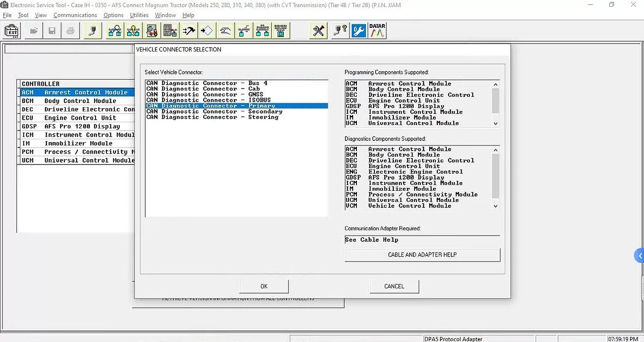
Task: Click the lightbulb fault codes icon
Action: [x=133, y=31]
